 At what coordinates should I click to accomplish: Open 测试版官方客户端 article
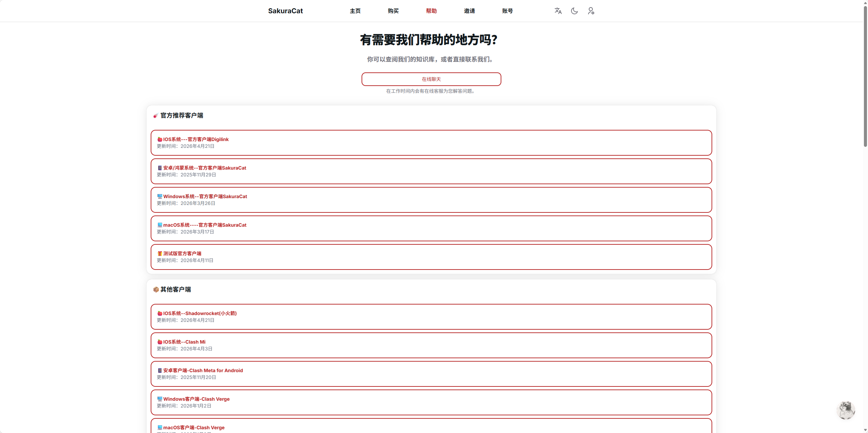tap(431, 257)
